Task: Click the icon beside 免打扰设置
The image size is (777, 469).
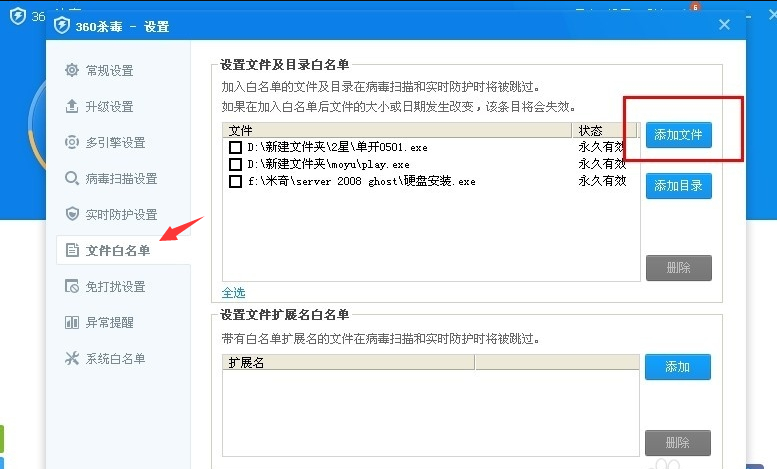Action: click(72, 286)
